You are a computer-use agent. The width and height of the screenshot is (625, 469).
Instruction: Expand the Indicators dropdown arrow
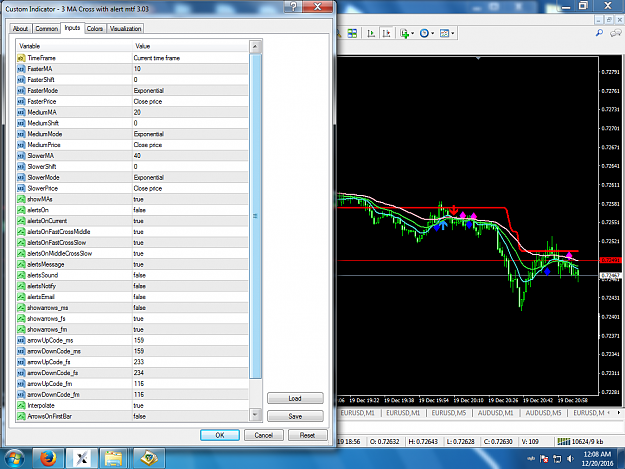click(x=413, y=33)
